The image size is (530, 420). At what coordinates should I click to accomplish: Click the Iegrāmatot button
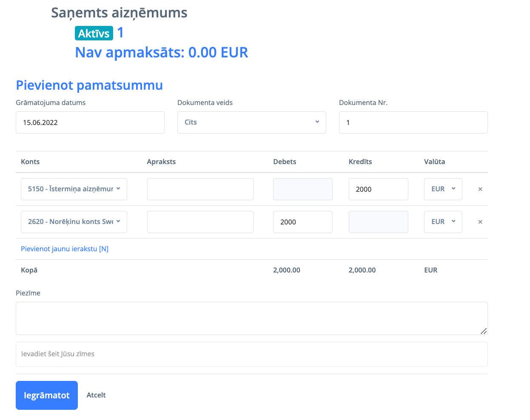point(47,395)
